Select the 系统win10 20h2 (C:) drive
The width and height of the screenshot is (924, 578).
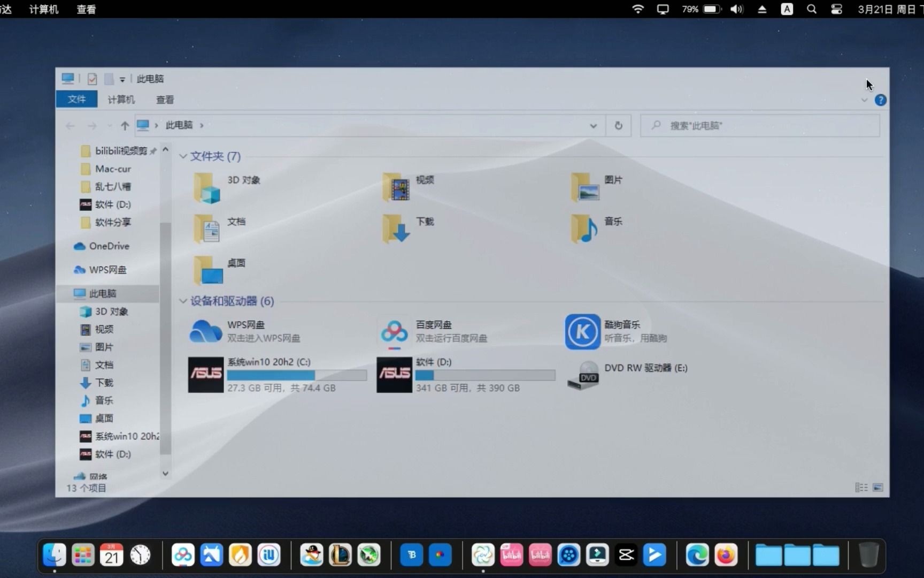pyautogui.click(x=278, y=375)
